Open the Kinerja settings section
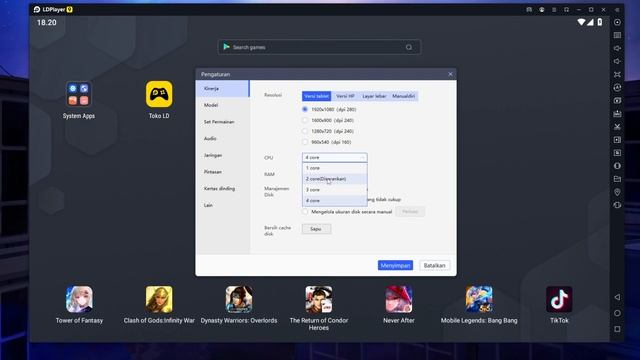Screen dimensions: 640x360 (222, 89)
